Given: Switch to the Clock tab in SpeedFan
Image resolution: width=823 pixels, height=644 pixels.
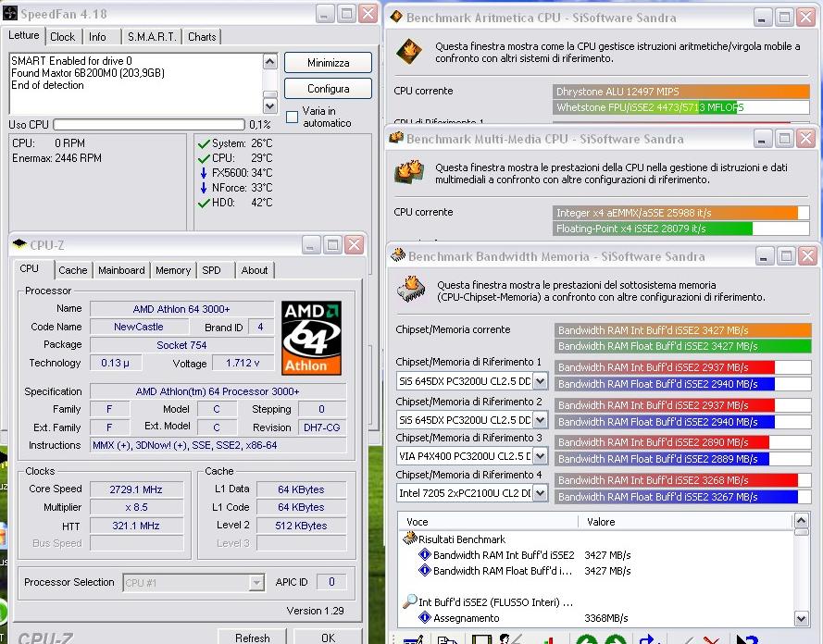Looking at the screenshot, I should pos(62,37).
